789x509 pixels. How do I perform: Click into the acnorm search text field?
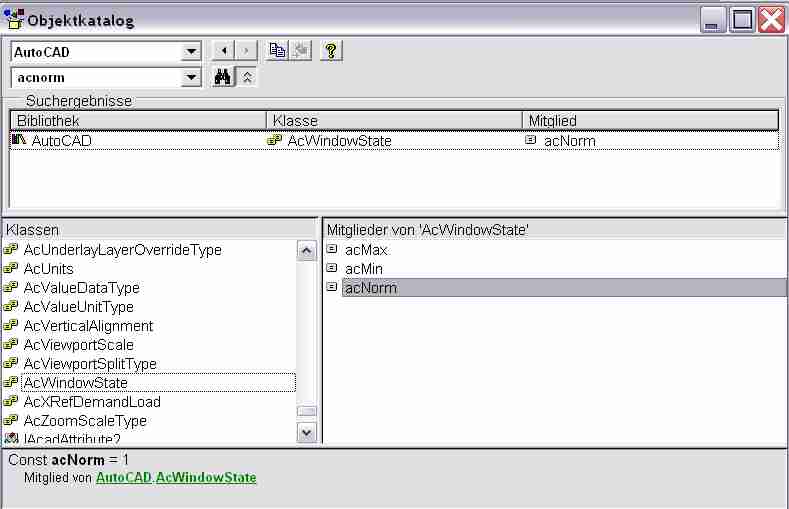[97, 77]
